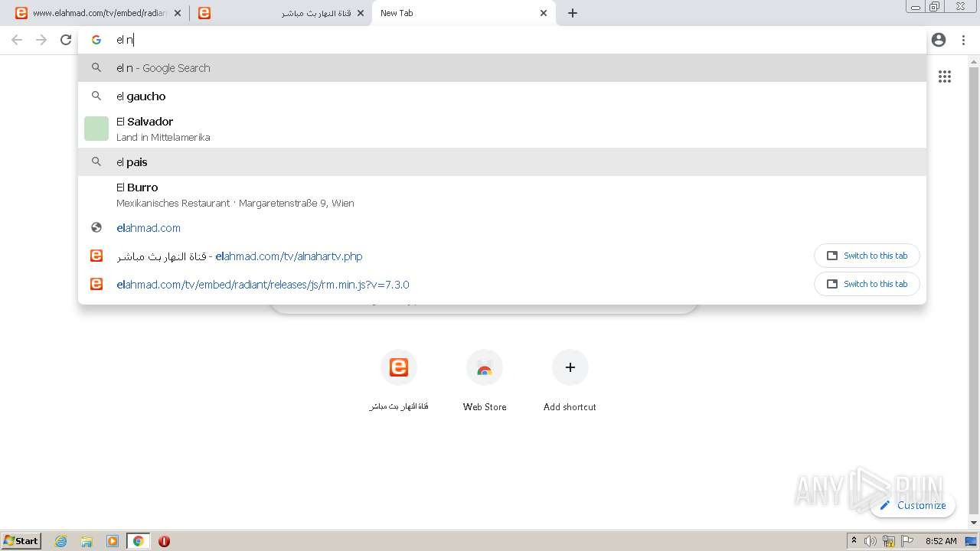This screenshot has width=980, height=551.
Task: Switch to the Arabic-titled second tab
Action: click(x=279, y=13)
